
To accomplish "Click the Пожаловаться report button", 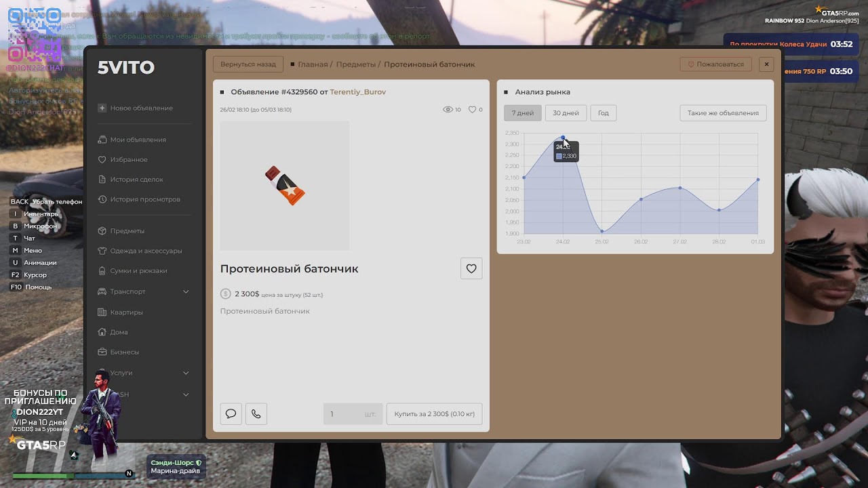I will (715, 64).
